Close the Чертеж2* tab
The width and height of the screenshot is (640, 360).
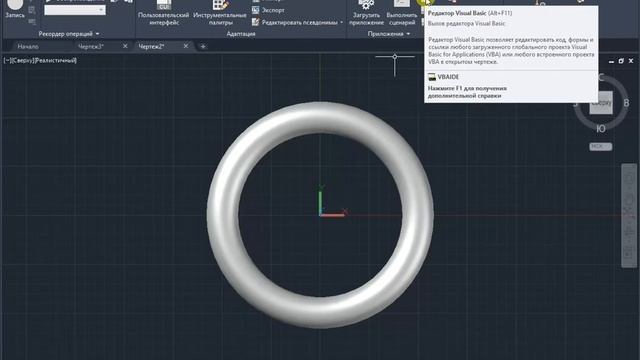coord(186,46)
